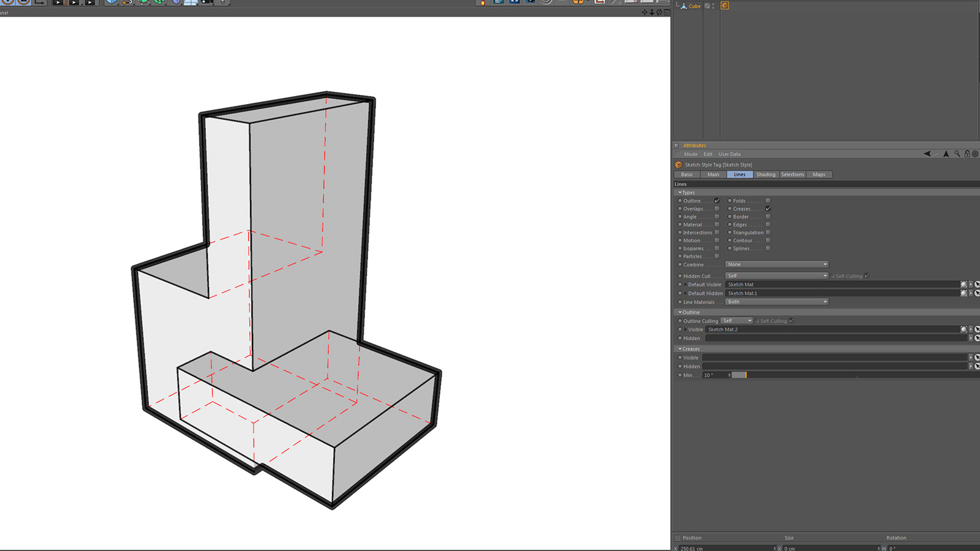
Task: Uncheck the Outline line type
Action: [x=717, y=201]
